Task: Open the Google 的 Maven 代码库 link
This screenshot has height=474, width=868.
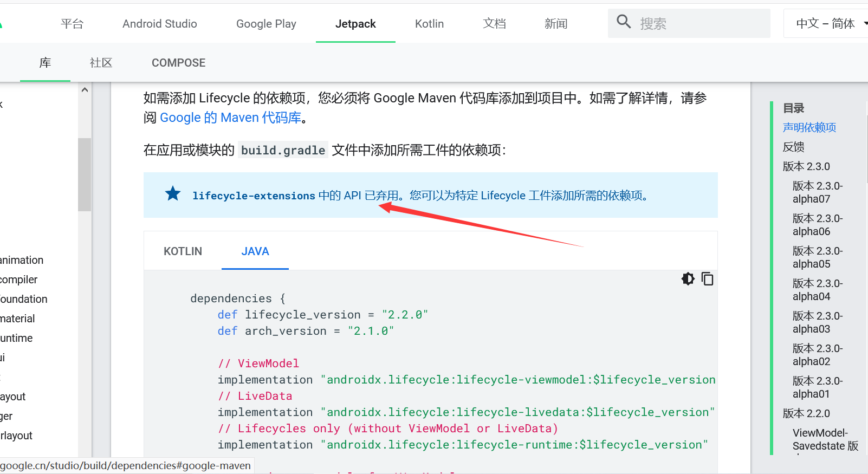Action: click(x=231, y=118)
